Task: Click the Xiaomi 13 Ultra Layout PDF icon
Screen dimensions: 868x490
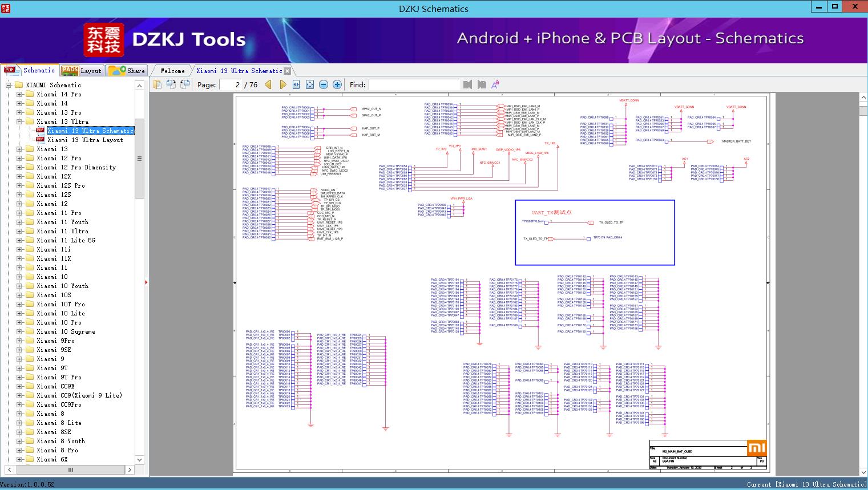Action: tap(40, 140)
